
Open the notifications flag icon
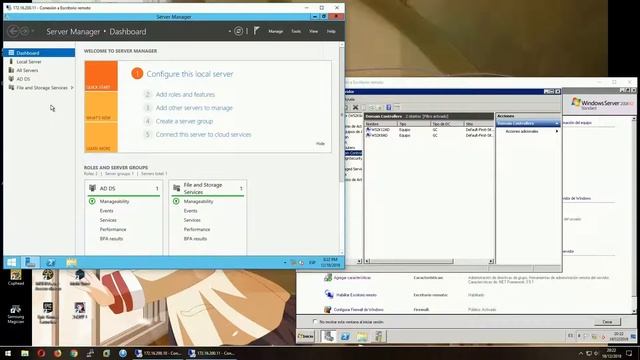pyautogui.click(x=256, y=31)
